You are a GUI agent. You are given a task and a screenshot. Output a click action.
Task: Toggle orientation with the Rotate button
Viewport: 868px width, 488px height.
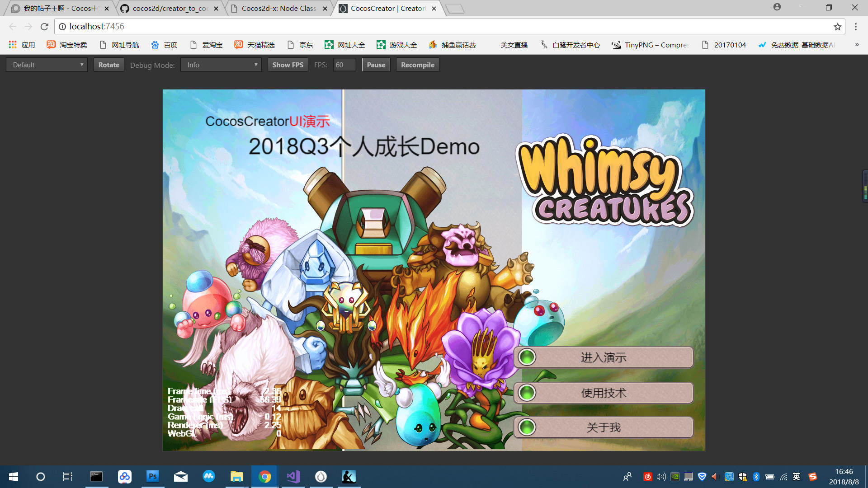pyautogui.click(x=108, y=65)
